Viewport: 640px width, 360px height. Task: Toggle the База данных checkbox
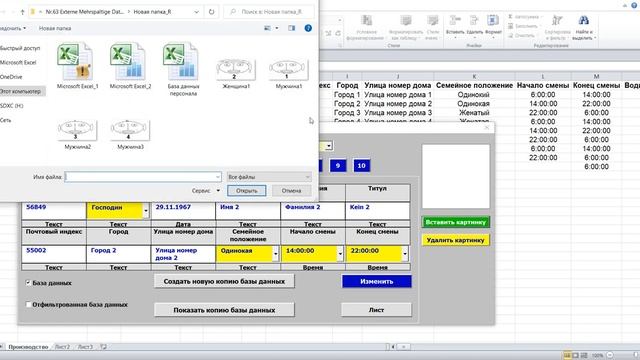coord(28,282)
